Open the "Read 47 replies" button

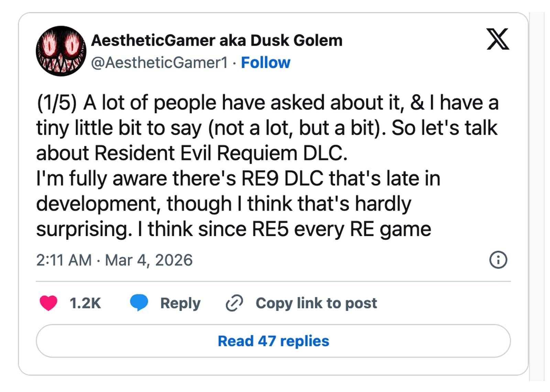pos(273,341)
